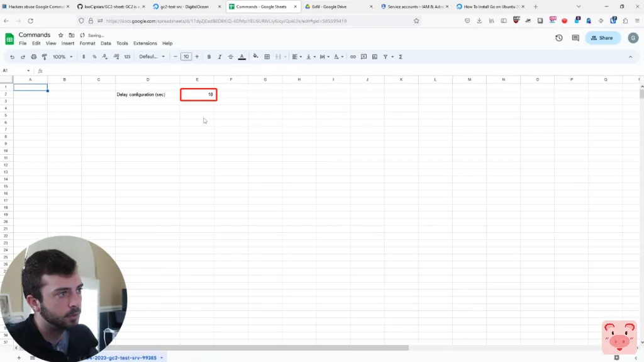Print the spreadsheet via printer icon
This screenshot has width=644, height=362.
click(x=34, y=57)
